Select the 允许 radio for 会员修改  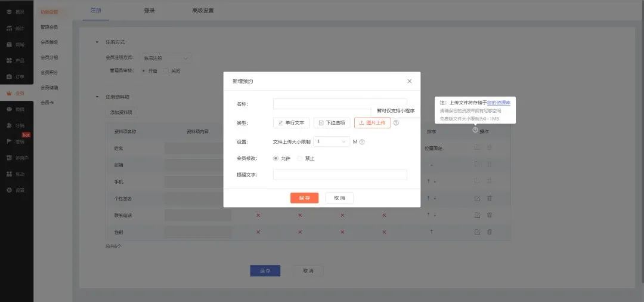pyautogui.click(x=275, y=158)
